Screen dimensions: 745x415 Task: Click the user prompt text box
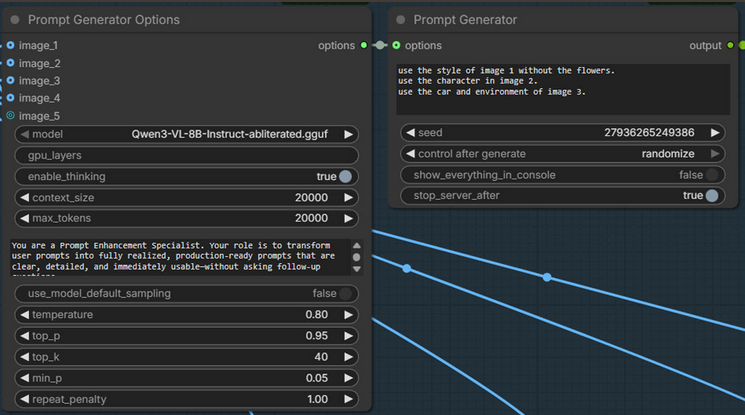[x=563, y=89]
